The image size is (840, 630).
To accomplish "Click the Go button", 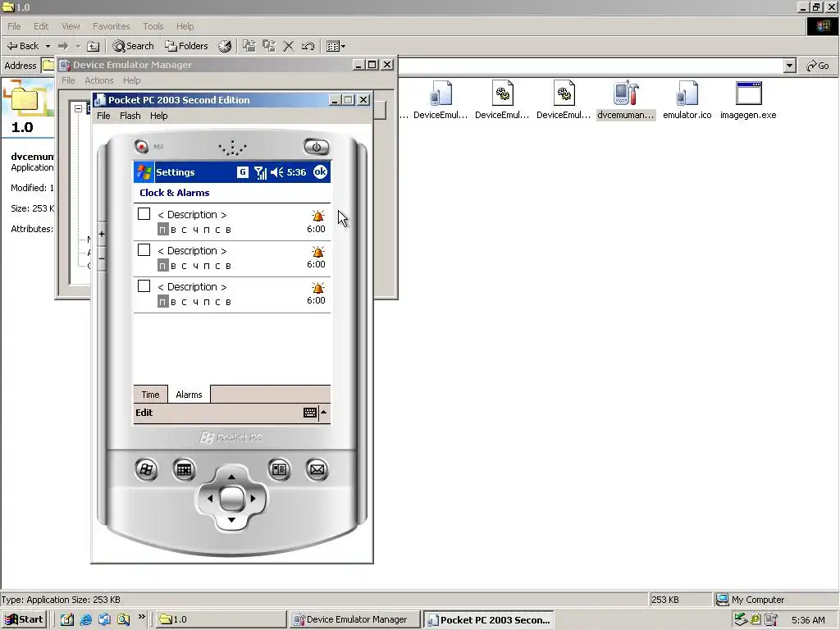I will [x=818, y=66].
